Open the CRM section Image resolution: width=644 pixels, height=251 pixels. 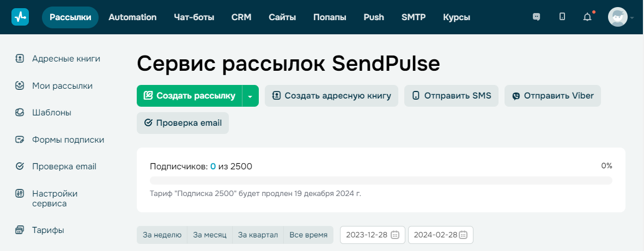click(241, 17)
